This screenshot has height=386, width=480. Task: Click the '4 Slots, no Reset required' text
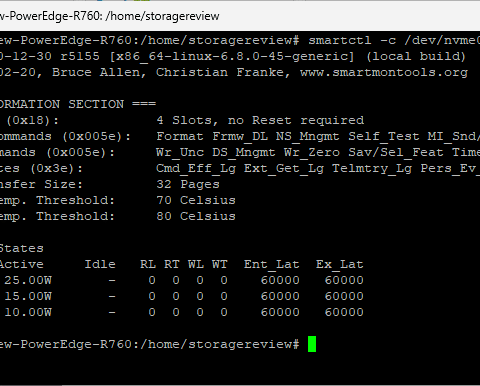(x=260, y=120)
